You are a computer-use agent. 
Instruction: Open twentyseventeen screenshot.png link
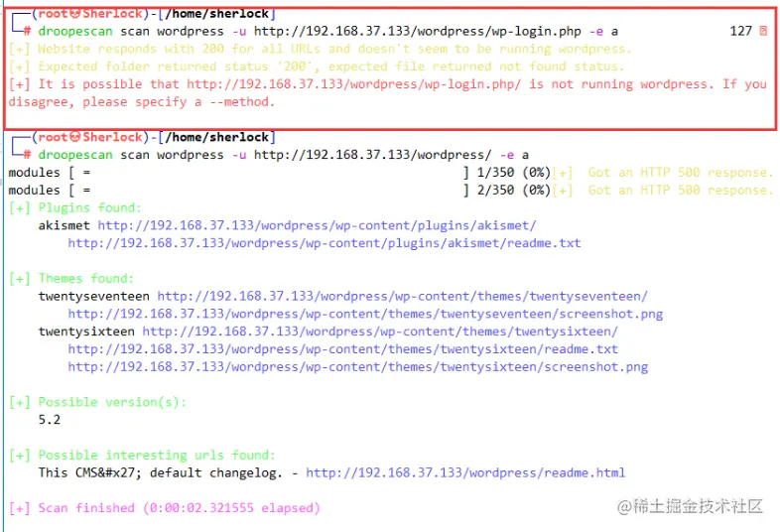[365, 314]
